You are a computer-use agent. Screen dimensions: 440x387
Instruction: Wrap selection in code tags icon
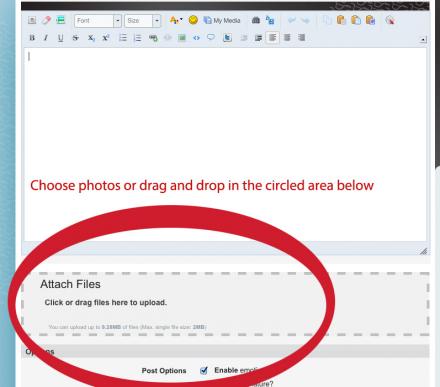[196, 38]
